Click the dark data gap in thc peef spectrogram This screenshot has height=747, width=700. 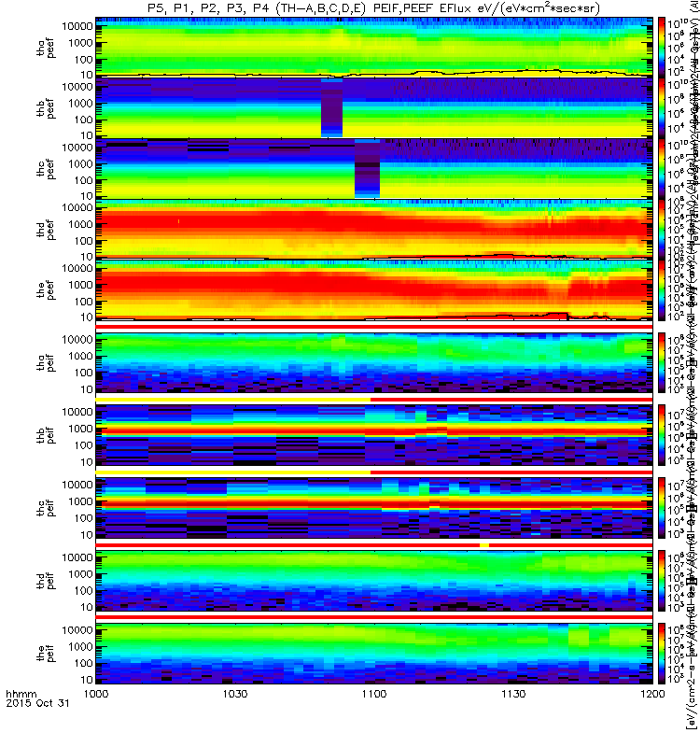pos(367,168)
